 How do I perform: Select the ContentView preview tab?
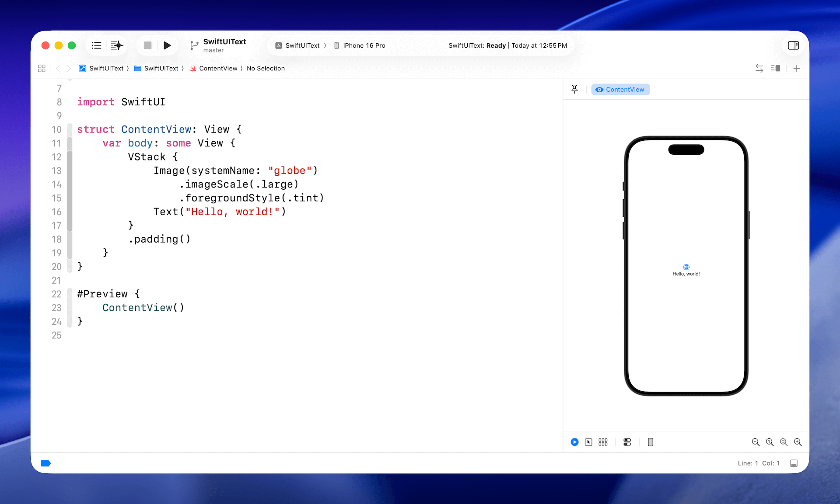[x=620, y=90]
